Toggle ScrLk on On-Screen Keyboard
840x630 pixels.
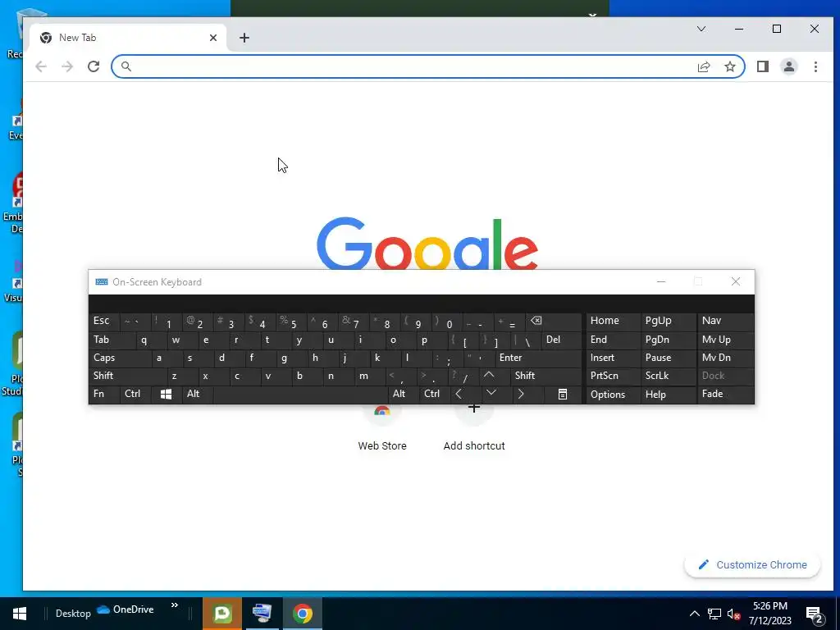(668, 376)
